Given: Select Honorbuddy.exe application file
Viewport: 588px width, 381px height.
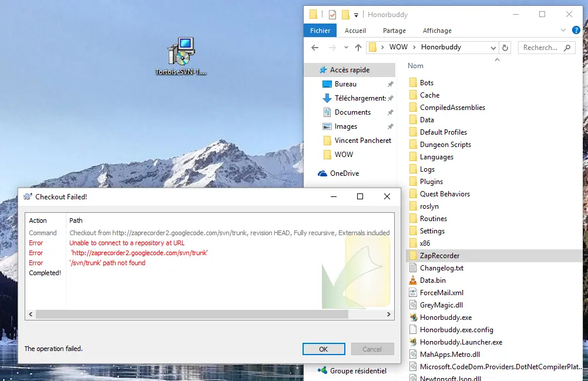Looking at the screenshot, I should (445, 317).
